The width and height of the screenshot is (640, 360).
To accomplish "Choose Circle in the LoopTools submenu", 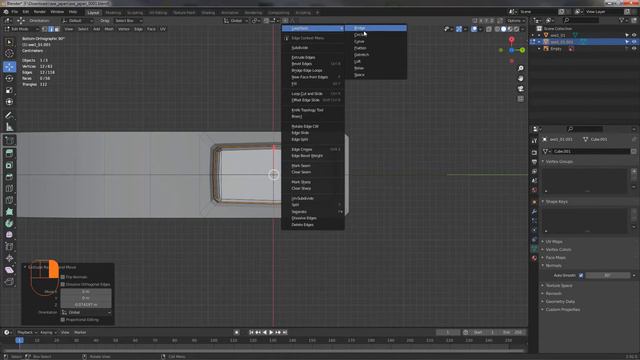I will pyautogui.click(x=376, y=35).
